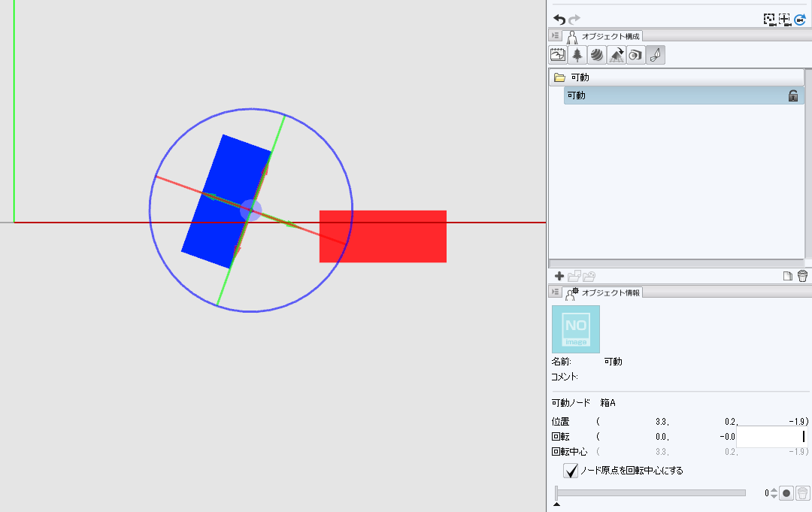Screen dimensions: 812x512
Task: Fit camera to selection dashed-frame icon
Action: click(x=770, y=19)
